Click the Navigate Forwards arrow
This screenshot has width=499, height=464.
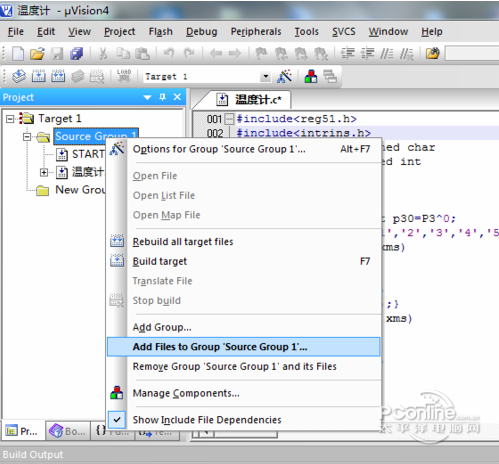tap(235, 53)
